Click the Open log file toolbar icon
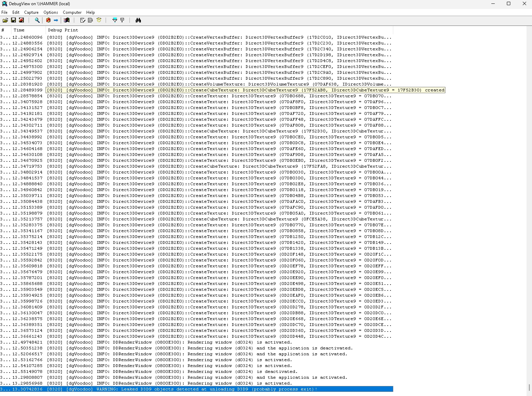 coord(6,20)
